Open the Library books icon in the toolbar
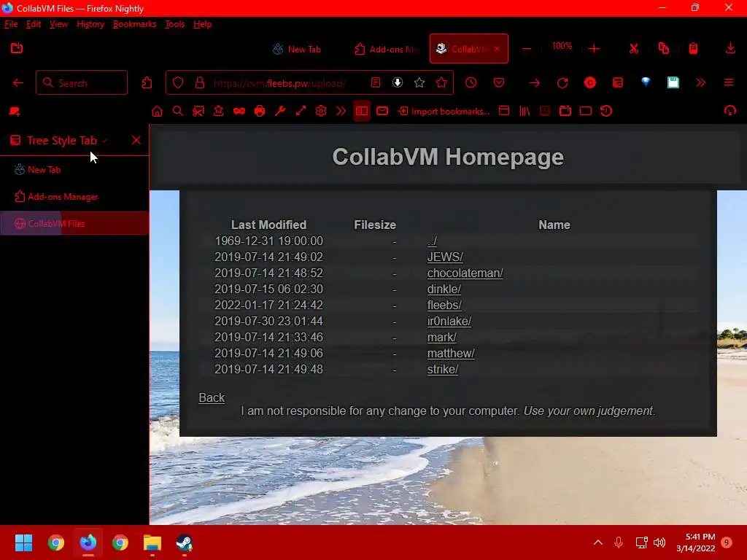Viewport: 747px width, 560px height. (x=525, y=112)
